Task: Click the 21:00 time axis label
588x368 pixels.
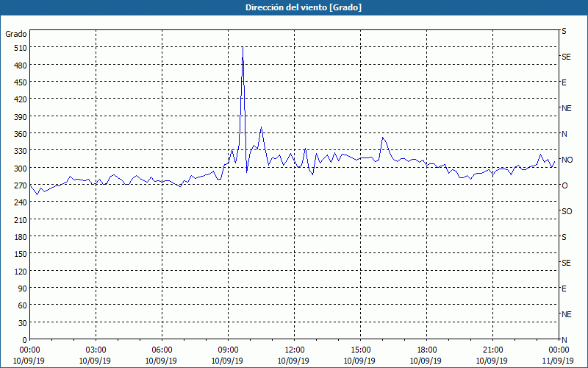Action: tap(492, 350)
